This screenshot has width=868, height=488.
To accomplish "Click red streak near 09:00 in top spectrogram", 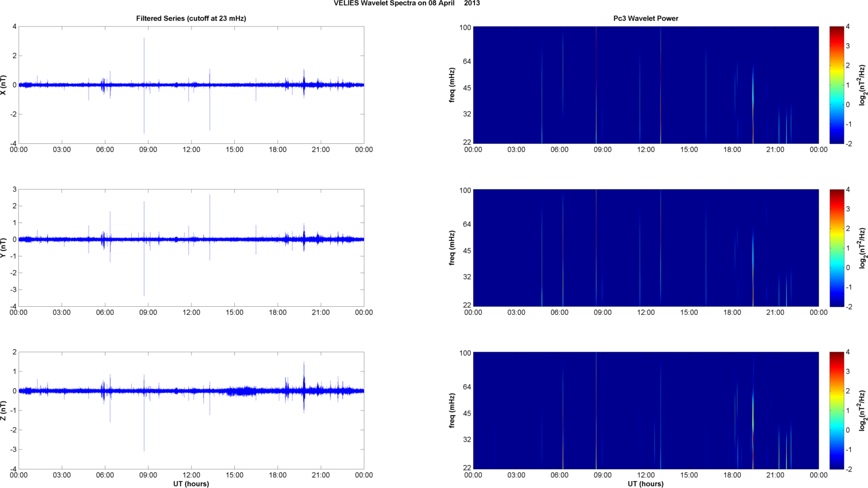I will (596, 85).
